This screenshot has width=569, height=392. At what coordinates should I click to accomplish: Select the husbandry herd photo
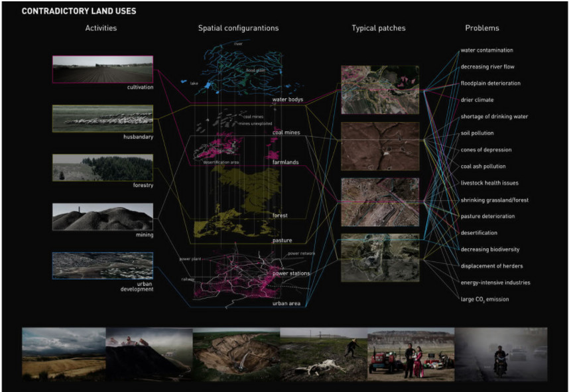click(102, 118)
